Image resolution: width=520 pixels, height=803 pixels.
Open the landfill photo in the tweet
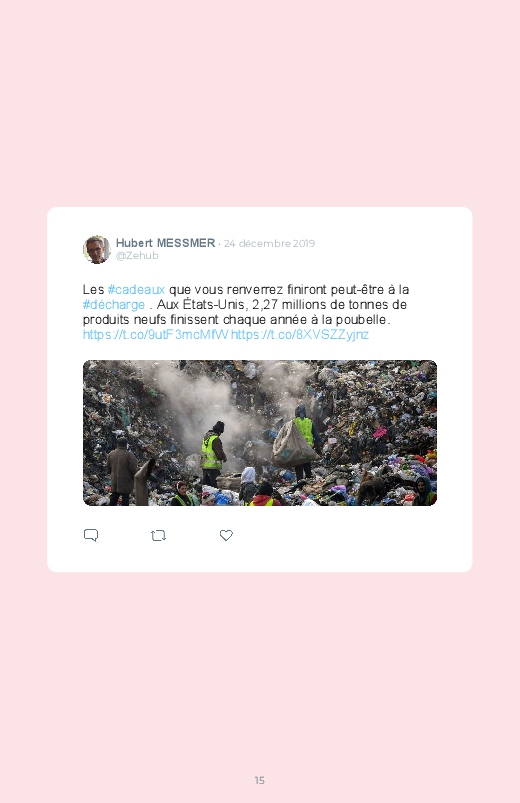260,433
